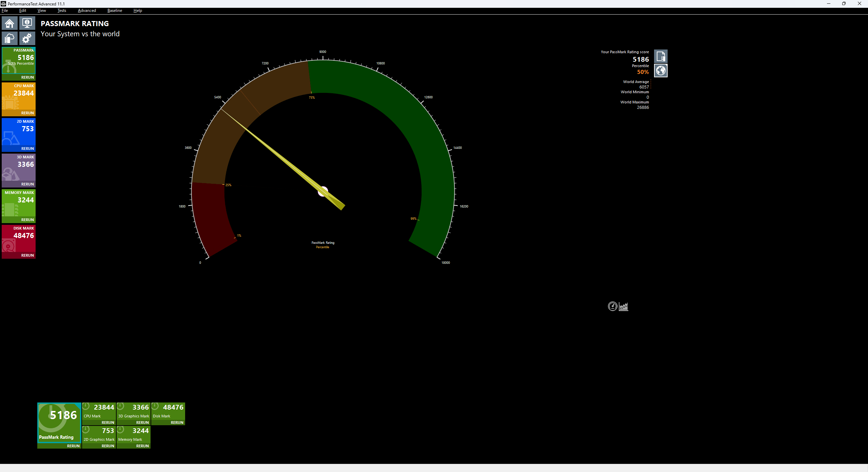This screenshot has height=472, width=868.
Task: Open the Tests menu
Action: [x=62, y=11]
